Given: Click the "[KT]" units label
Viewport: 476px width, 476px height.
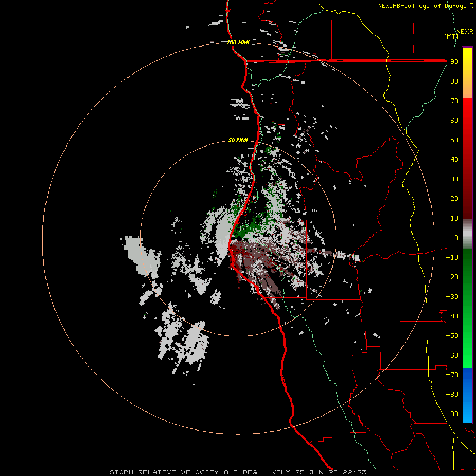Looking at the screenshot, I should (451, 36).
